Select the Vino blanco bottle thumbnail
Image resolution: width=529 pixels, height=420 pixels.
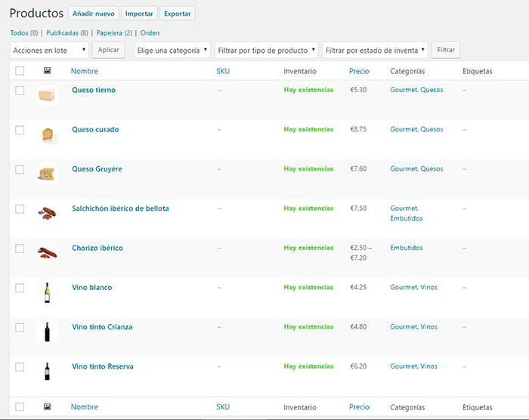click(47, 292)
